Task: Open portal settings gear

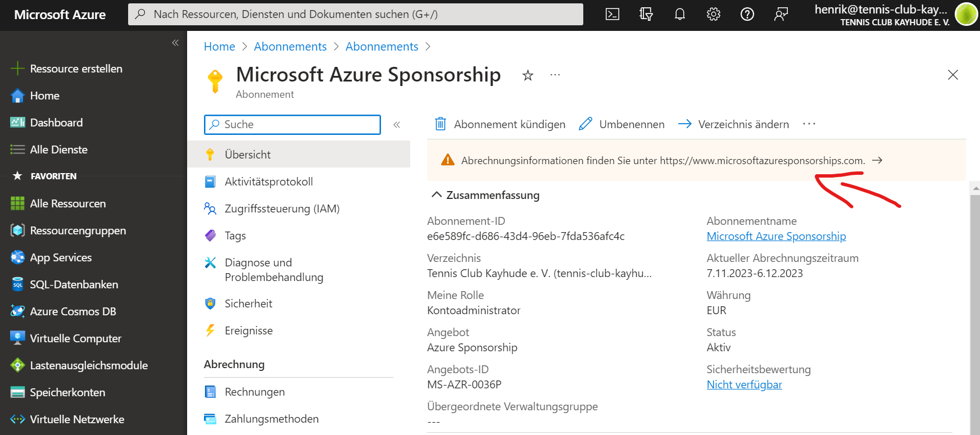Action: pyautogui.click(x=714, y=15)
